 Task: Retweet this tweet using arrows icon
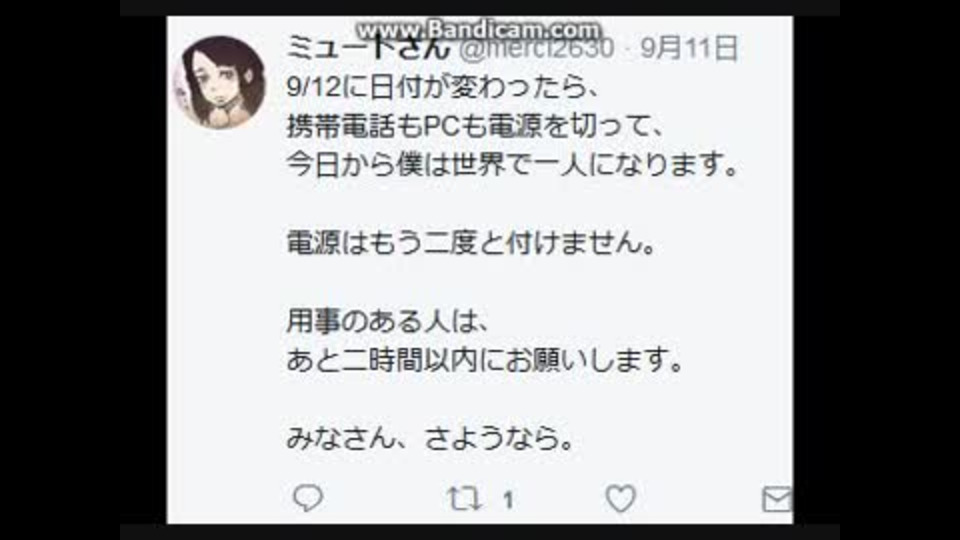click(x=463, y=499)
